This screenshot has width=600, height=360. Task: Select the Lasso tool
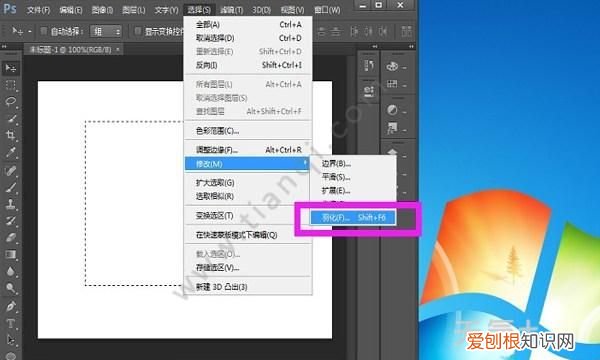[11, 102]
